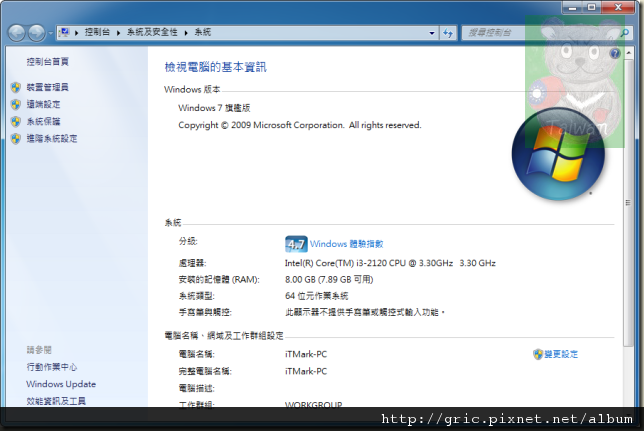Click the 此顯示器不提供手寫筆 touch input text
Screen dimensions: 644x431
[365, 312]
